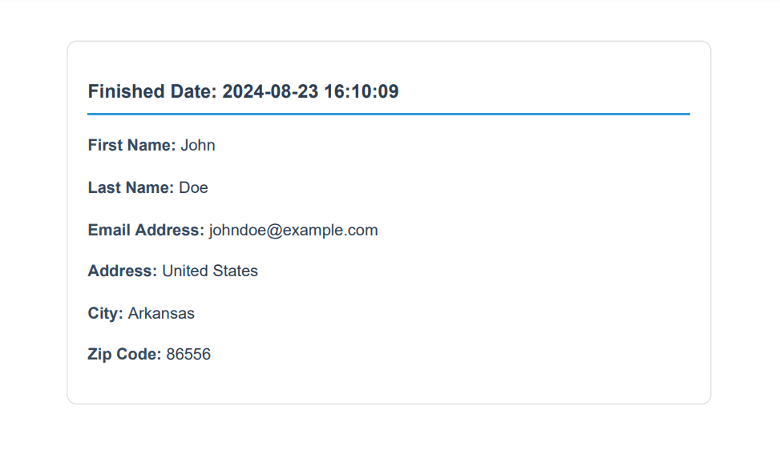This screenshot has height=460, width=780.
Task: Click the "City:" label
Action: coord(106,313)
